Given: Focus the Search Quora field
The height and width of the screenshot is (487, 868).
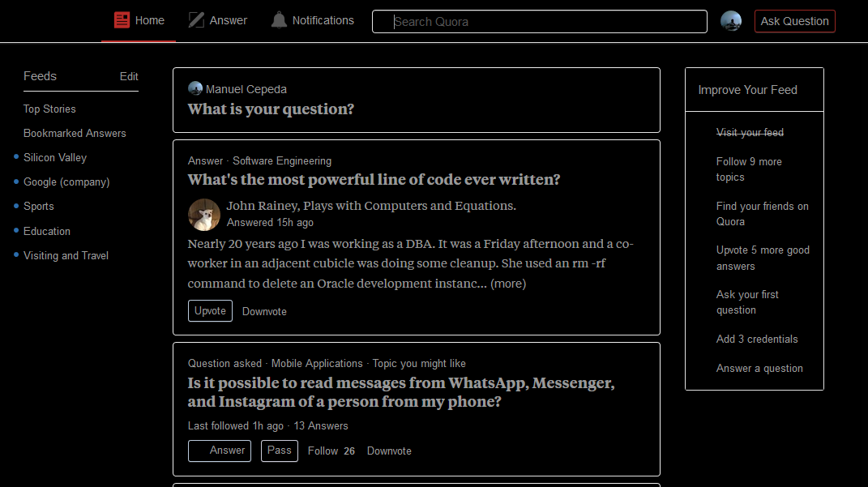Looking at the screenshot, I should pos(539,22).
